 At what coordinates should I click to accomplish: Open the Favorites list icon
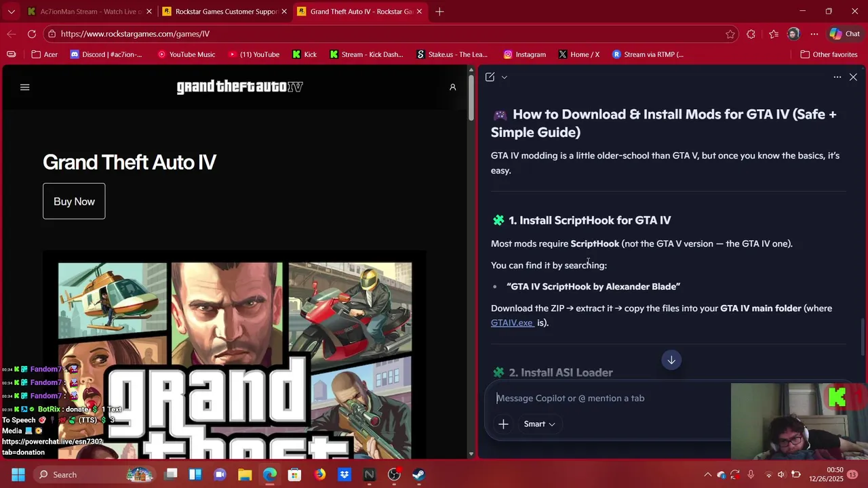774,34
